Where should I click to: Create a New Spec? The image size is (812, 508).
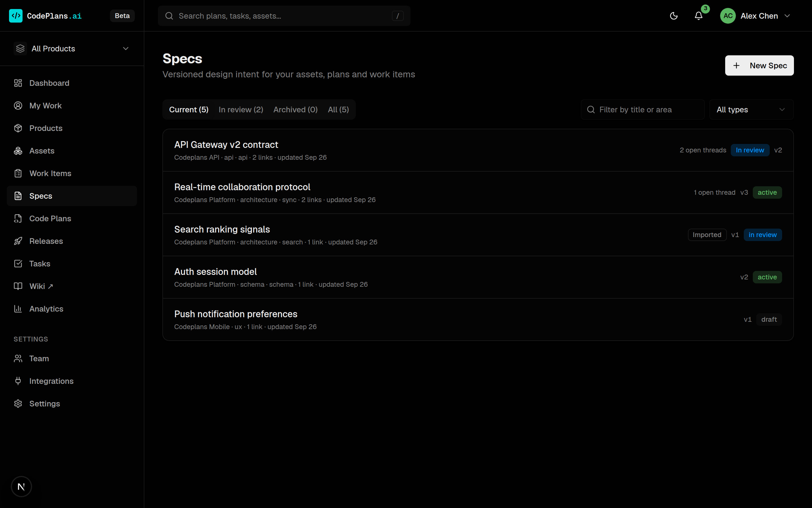(x=759, y=65)
